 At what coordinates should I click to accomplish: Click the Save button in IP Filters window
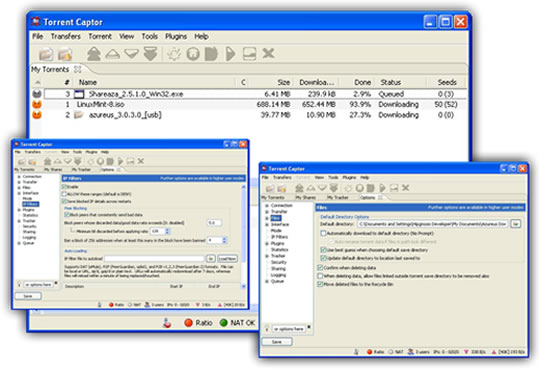point(28,296)
